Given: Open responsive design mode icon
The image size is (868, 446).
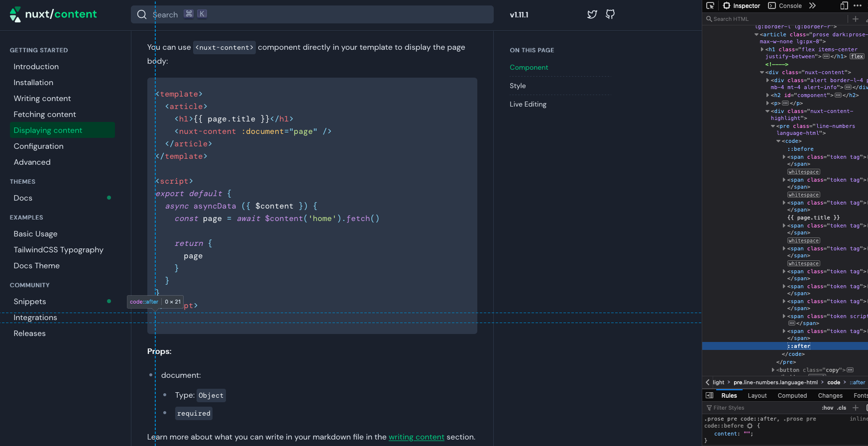Looking at the screenshot, I should [x=844, y=6].
